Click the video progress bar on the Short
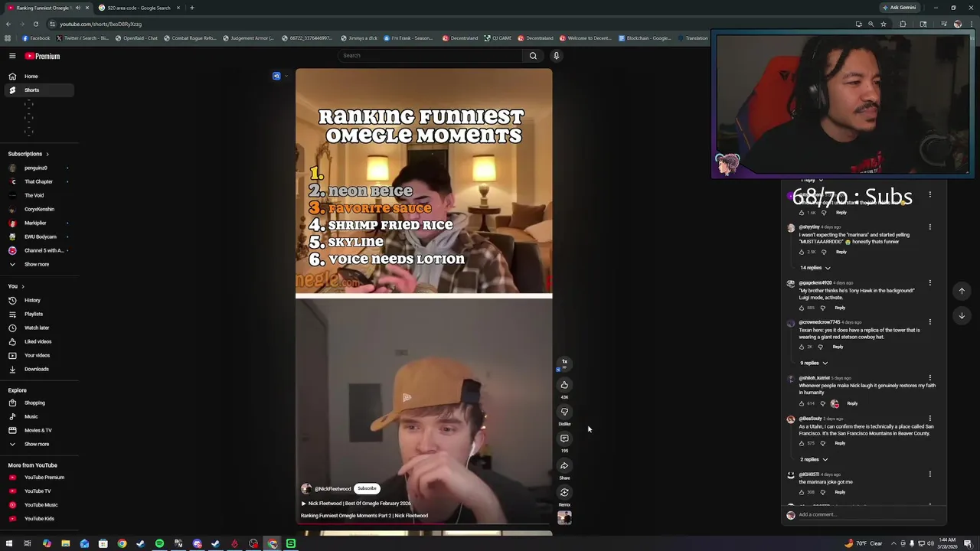This screenshot has width=980, height=551. coord(423,524)
